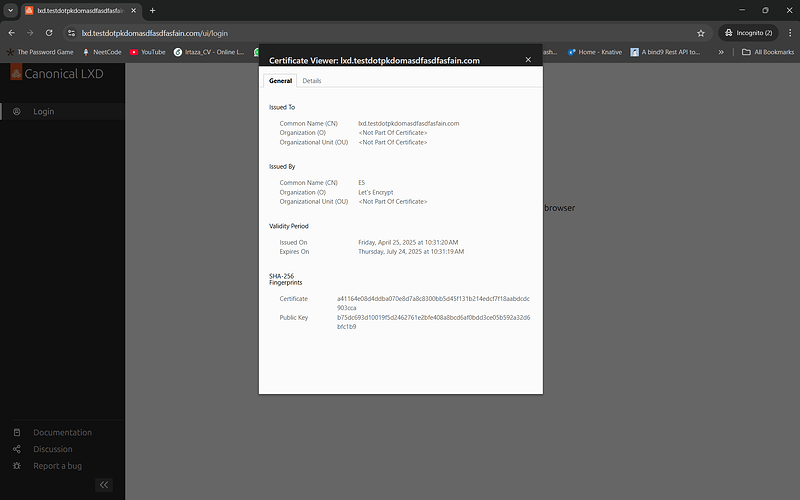
Task: Expand the tab search dropdown
Action: click(x=11, y=10)
